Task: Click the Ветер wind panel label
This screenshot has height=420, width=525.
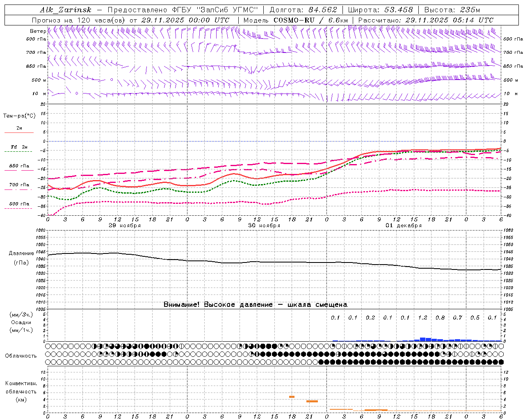Action: (x=38, y=31)
